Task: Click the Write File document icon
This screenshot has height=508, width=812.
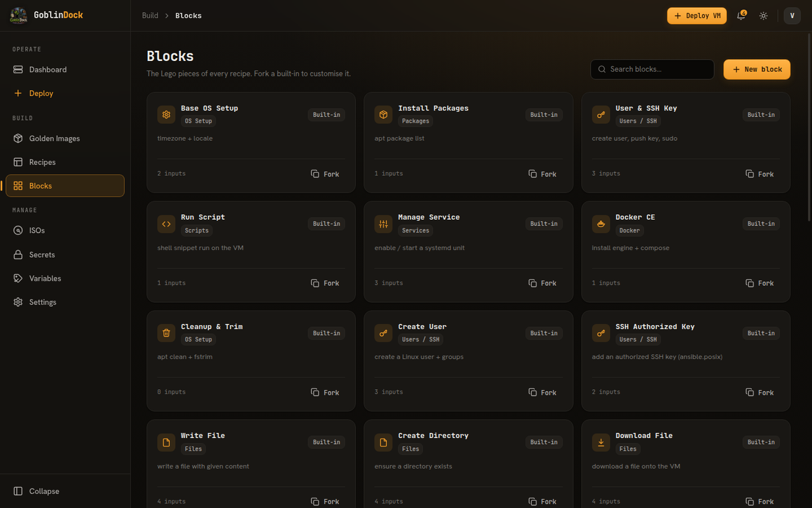Action: tap(166, 442)
